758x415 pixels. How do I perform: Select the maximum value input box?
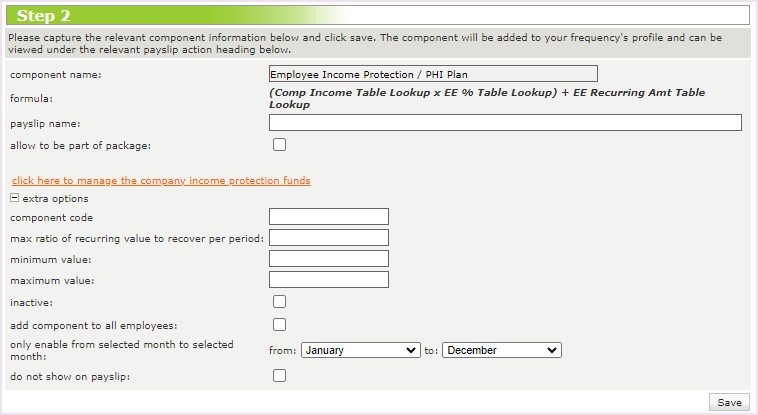pyautogui.click(x=329, y=280)
